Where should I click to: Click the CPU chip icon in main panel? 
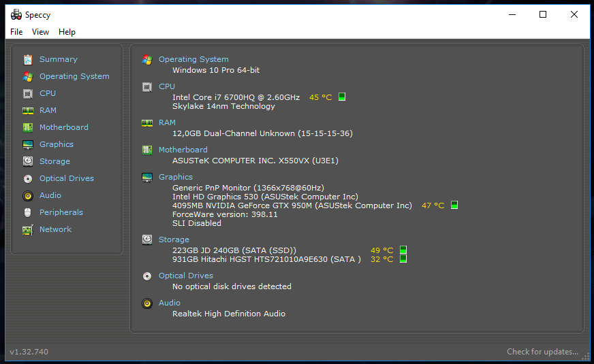(x=147, y=87)
